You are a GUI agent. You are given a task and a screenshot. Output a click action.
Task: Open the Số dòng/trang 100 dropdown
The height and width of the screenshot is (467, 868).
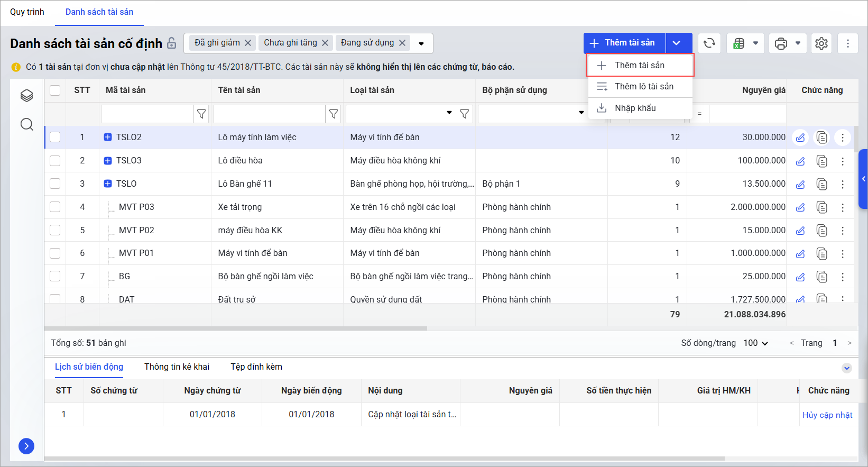(x=755, y=343)
